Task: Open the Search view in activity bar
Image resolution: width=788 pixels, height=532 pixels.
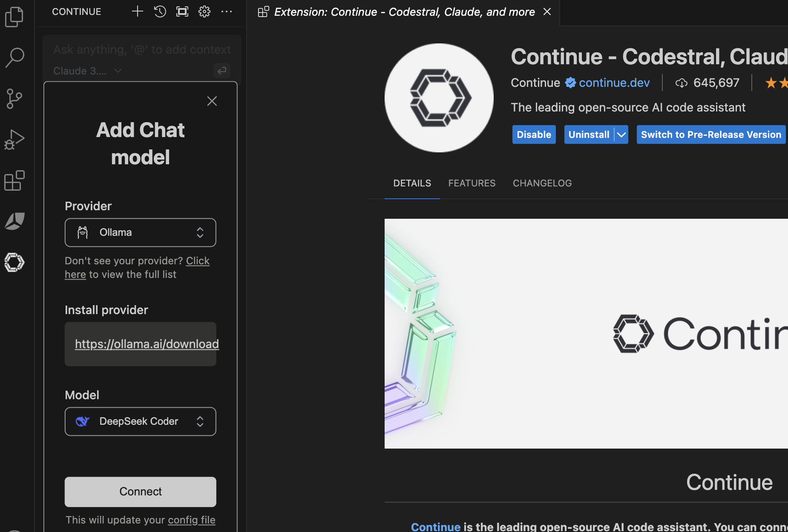Action: [14, 57]
